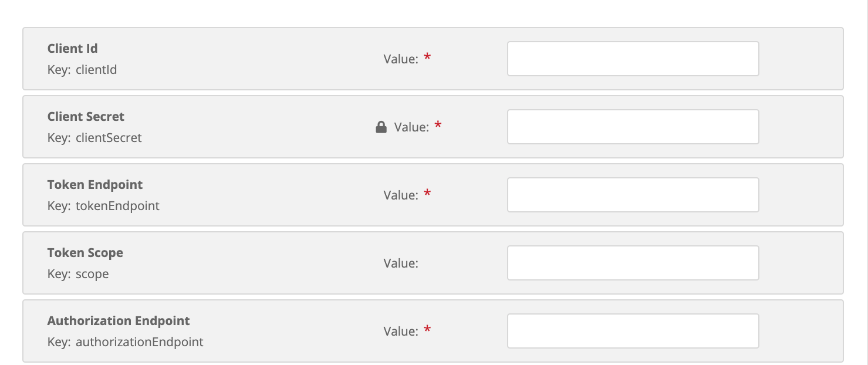Click the Token Scope heading text
868x365 pixels.
(x=85, y=253)
